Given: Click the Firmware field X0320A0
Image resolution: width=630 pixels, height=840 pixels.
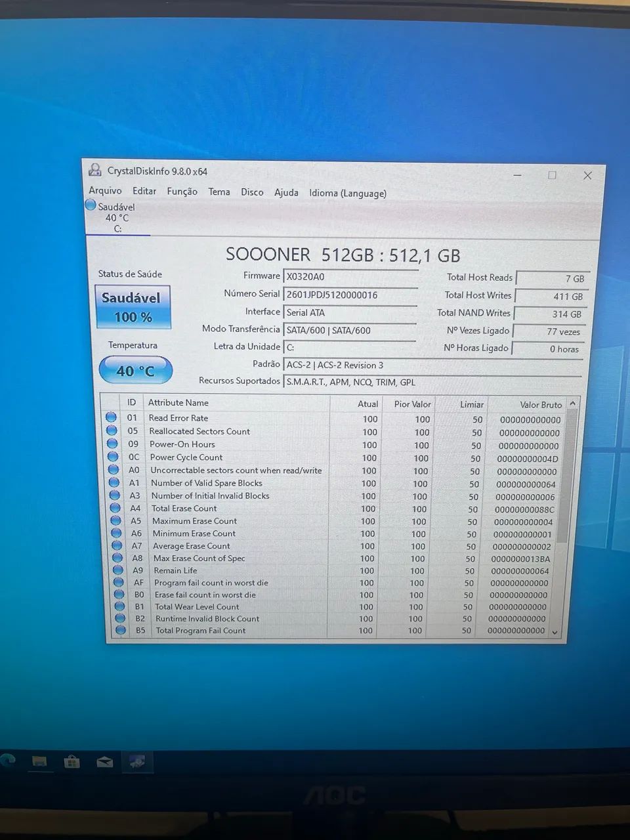Looking at the screenshot, I should (350, 277).
